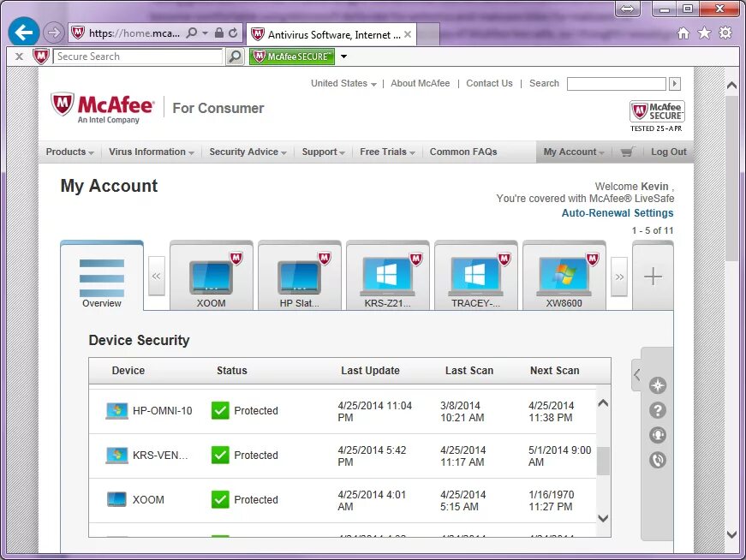746x560 pixels.
Task: Open the shopping cart icon
Action: click(628, 152)
